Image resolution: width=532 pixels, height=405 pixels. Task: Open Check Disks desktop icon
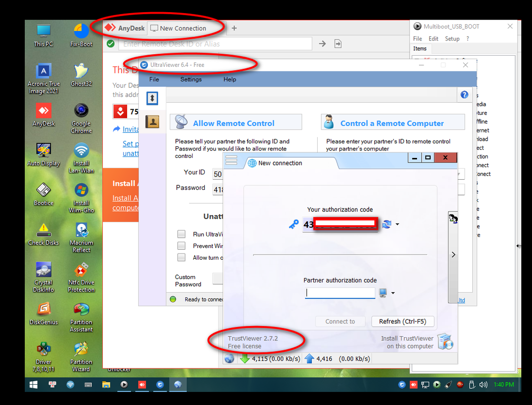pos(44,234)
